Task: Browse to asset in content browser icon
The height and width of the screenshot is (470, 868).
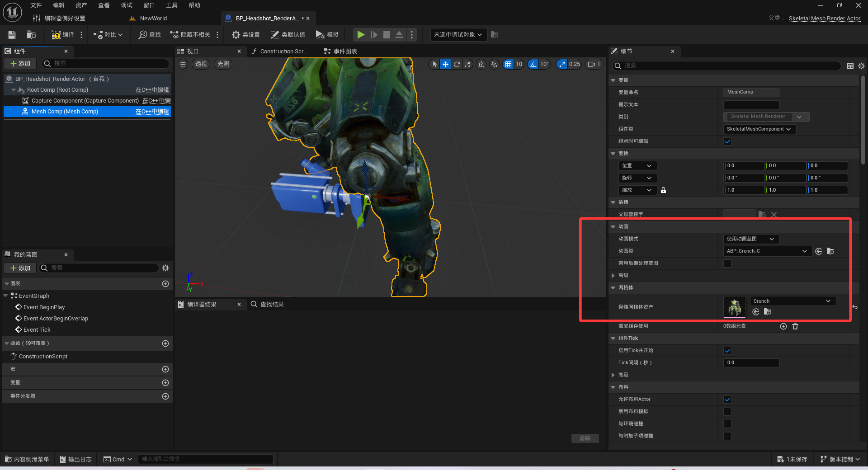Action: [31, 35]
